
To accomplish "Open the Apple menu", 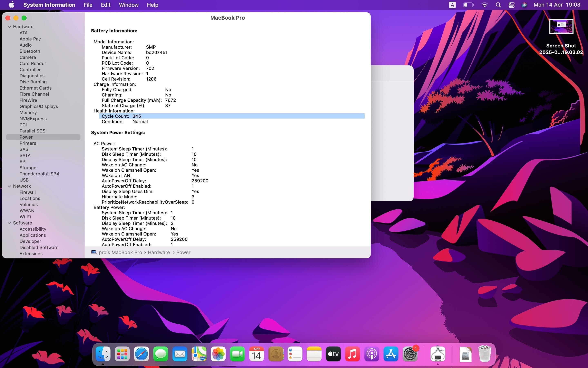I will 11,5.
